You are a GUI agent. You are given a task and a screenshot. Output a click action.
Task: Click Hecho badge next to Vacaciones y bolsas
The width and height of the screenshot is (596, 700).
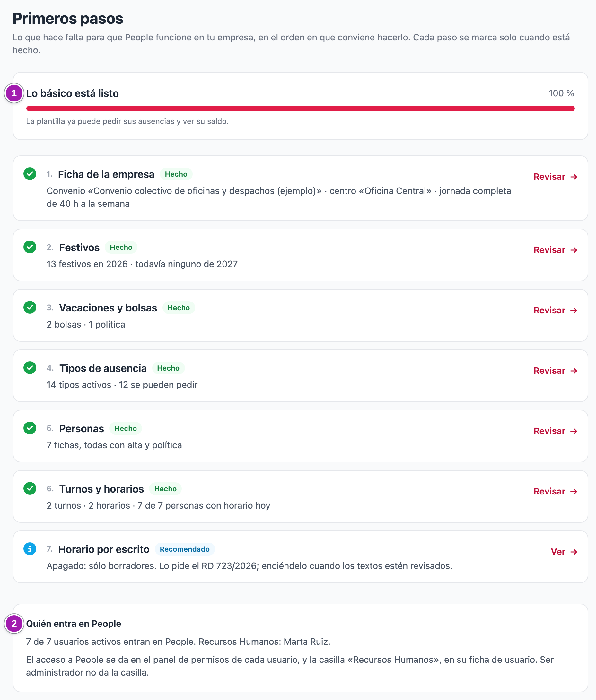[179, 308]
